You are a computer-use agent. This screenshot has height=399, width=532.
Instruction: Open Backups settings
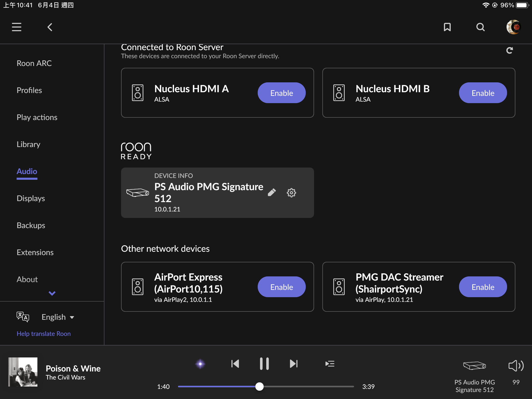[x=31, y=225]
